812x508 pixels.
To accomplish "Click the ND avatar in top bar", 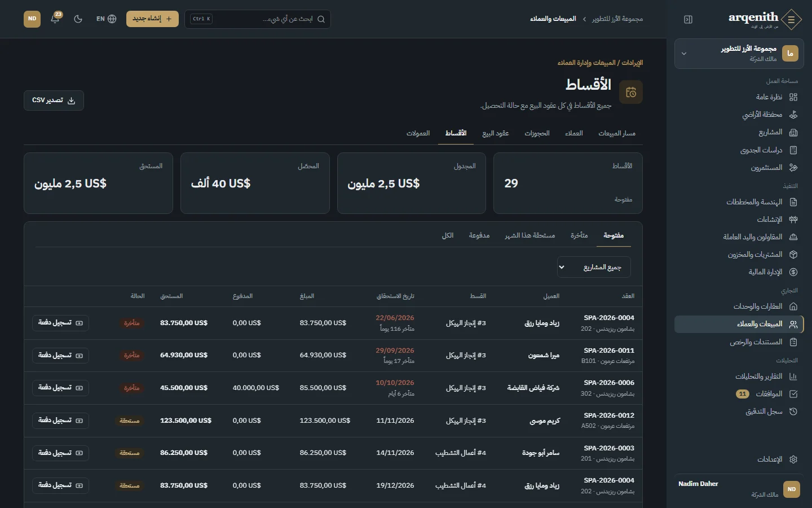I will coord(32,19).
